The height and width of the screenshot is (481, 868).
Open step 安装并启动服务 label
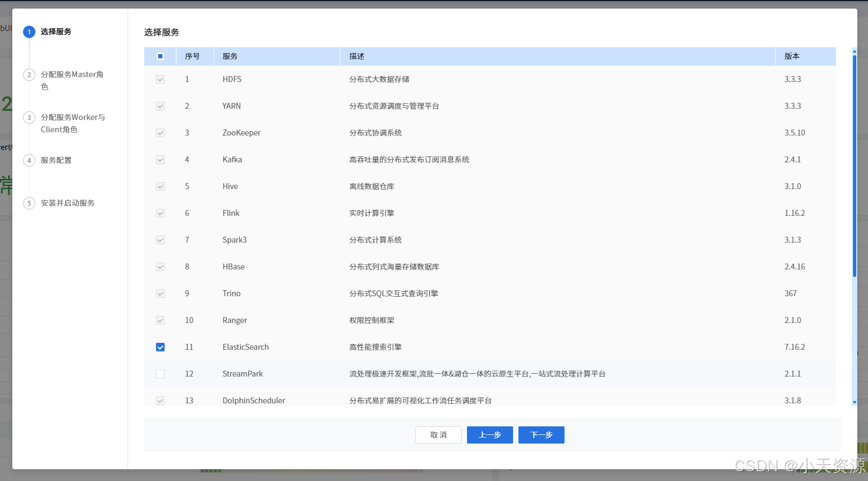point(68,203)
